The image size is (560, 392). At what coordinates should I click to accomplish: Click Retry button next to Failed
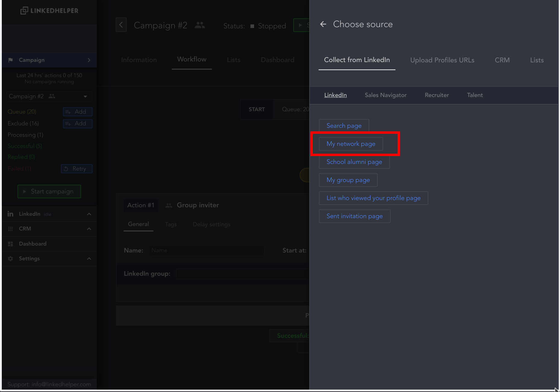77,169
